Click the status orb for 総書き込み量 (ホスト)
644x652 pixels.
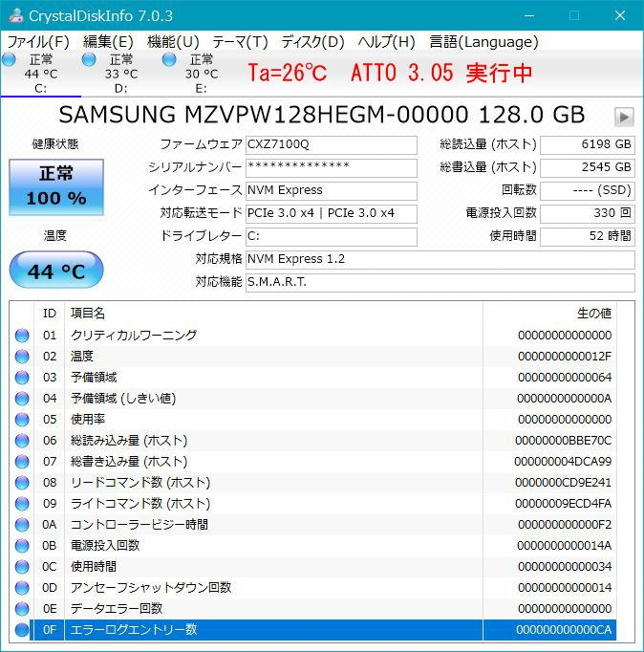click(22, 462)
